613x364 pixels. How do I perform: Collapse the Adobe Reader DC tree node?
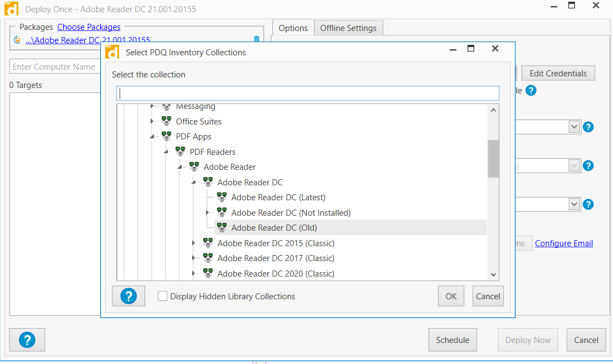coord(193,182)
